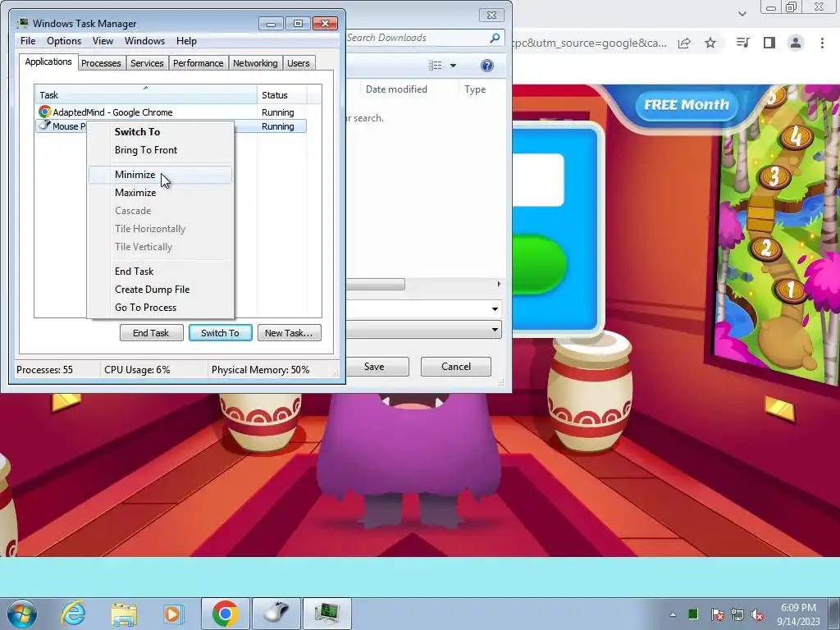Screen dimensions: 840x630
Task: Click End Task button below list
Action: [x=151, y=333]
